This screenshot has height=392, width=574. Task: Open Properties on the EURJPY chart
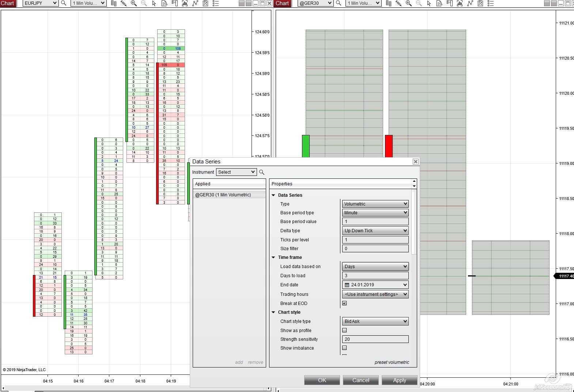(216, 3)
